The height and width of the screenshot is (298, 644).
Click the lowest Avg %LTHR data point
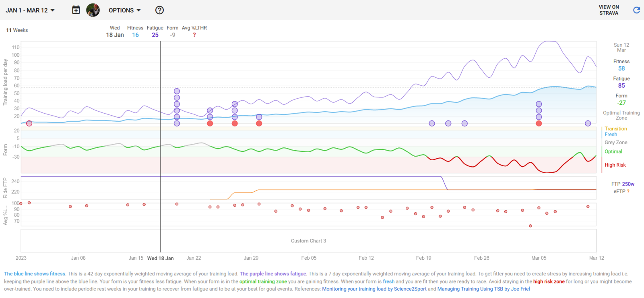tap(530, 226)
